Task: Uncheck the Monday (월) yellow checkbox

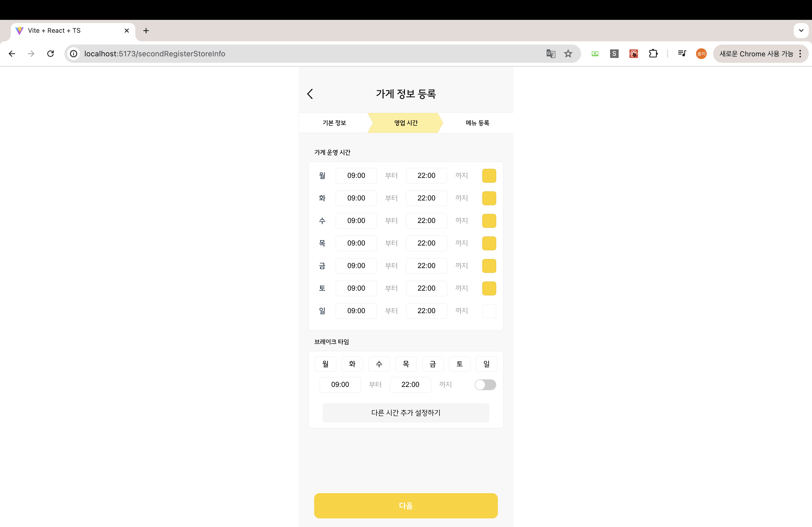Action: click(x=489, y=175)
